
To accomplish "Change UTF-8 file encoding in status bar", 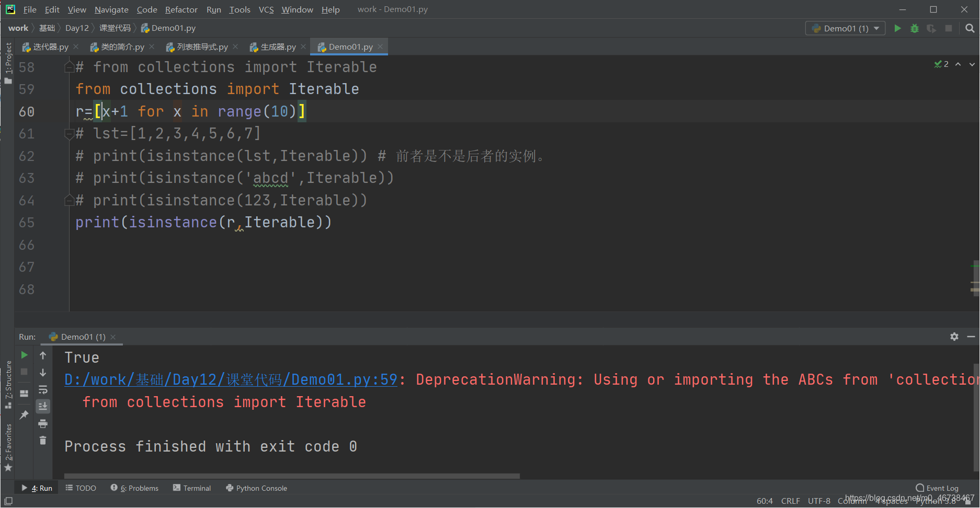I will pyautogui.click(x=819, y=501).
